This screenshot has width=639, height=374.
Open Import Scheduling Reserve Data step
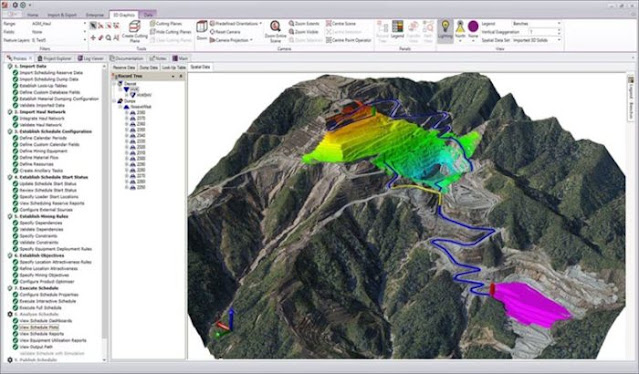(51, 73)
